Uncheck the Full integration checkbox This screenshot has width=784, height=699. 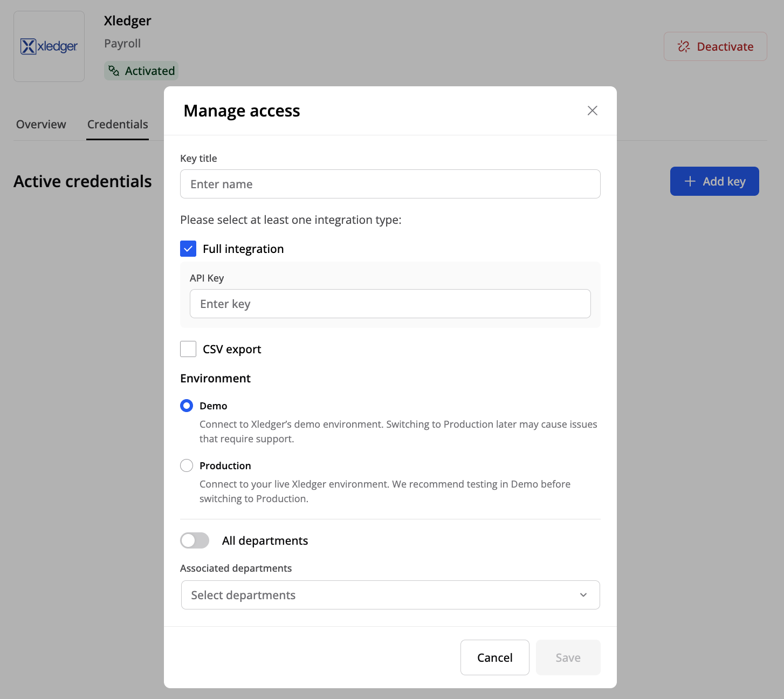pyautogui.click(x=188, y=249)
